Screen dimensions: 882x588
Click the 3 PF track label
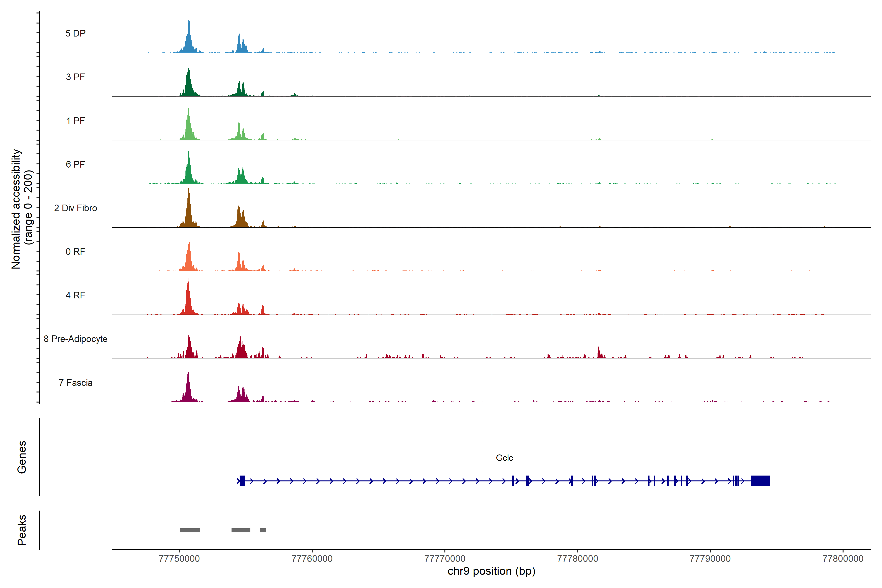75,77
